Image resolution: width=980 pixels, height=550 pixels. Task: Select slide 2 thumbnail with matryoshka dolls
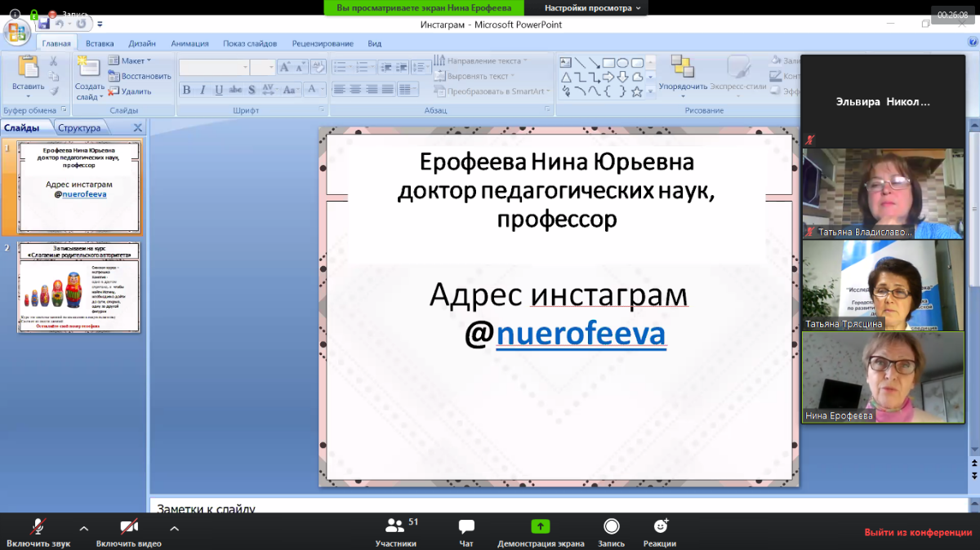coord(78,287)
